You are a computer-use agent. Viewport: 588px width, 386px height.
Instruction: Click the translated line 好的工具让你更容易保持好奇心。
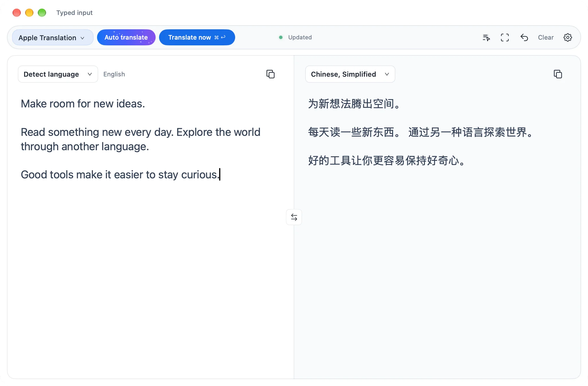[x=386, y=161]
